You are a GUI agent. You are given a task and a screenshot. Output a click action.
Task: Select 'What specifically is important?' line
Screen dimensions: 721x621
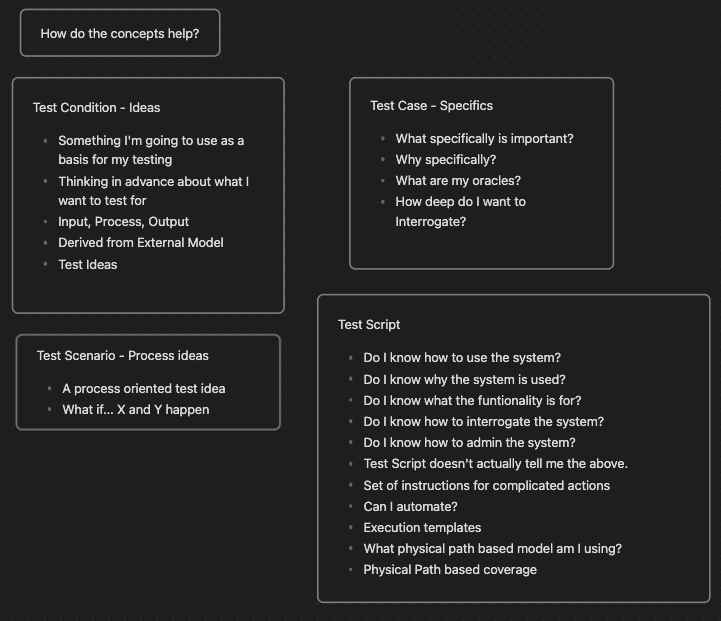pyautogui.click(x=484, y=138)
